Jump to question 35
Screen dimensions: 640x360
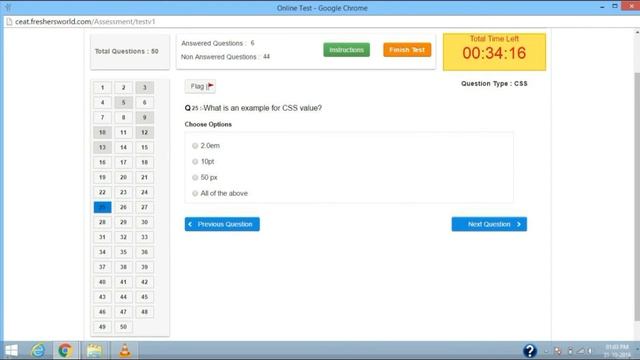123,252
